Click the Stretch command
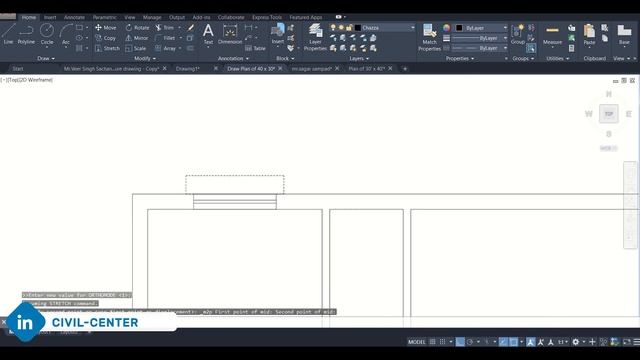Viewport: 640px width, 360px height. 107,48
